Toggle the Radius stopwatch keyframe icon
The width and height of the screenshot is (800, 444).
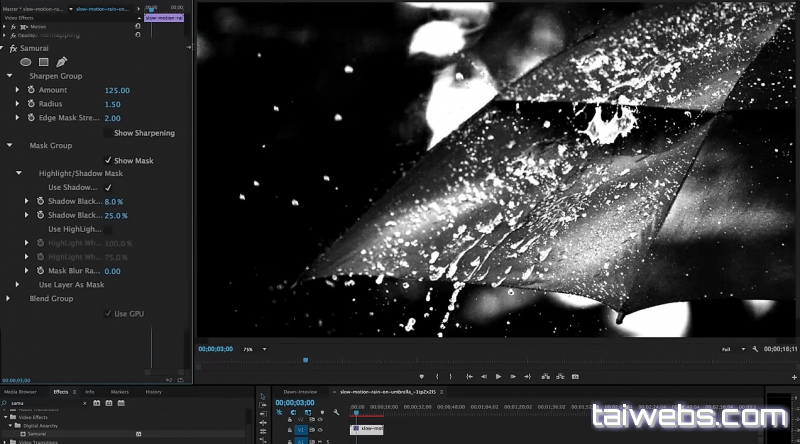(x=30, y=104)
